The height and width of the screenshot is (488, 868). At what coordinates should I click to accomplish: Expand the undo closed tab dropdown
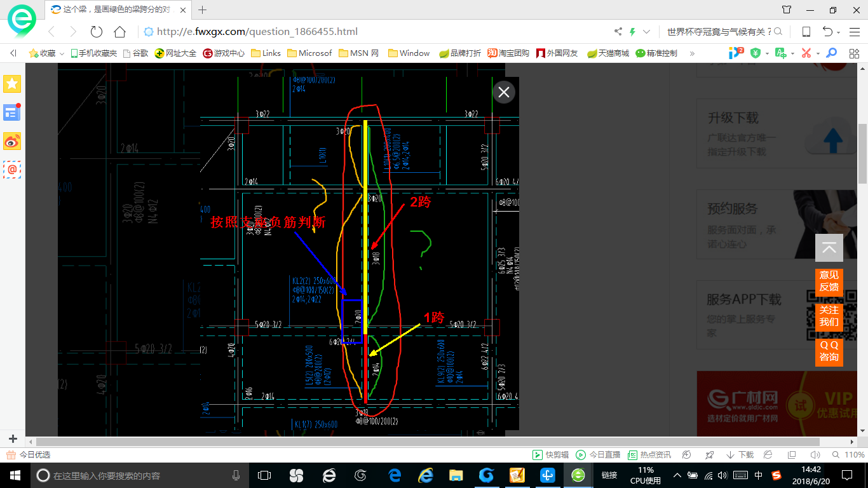838,32
